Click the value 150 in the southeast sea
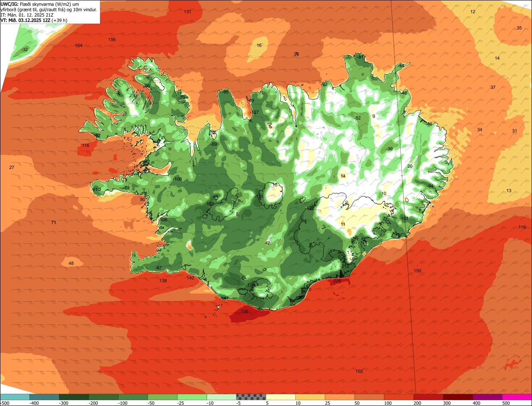This screenshot has width=532, height=406. (x=417, y=271)
